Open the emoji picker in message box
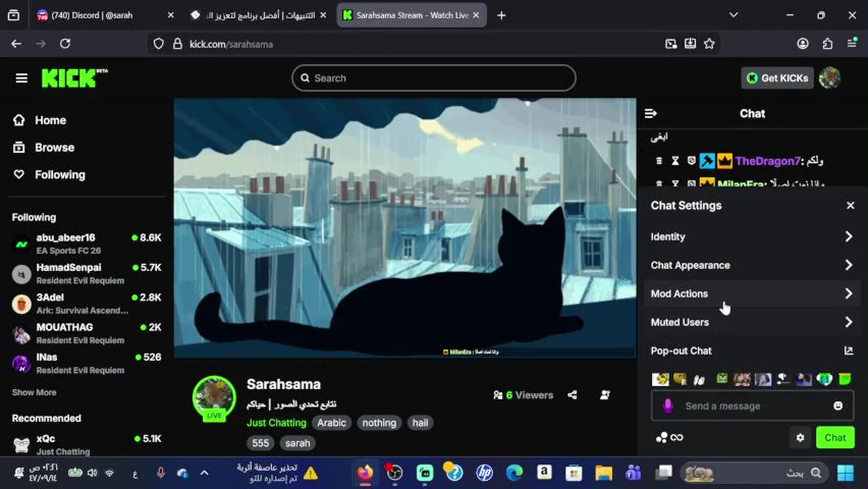 click(838, 405)
